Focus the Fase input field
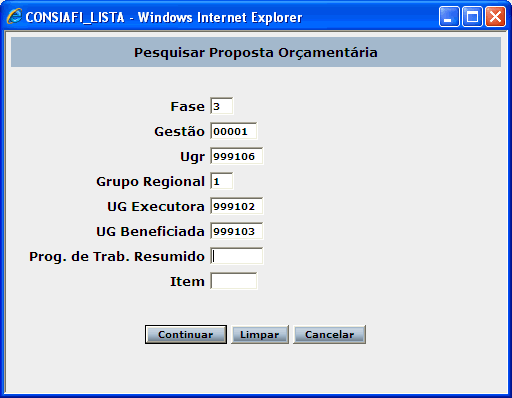Screen dimensions: 512x398 tap(222, 106)
